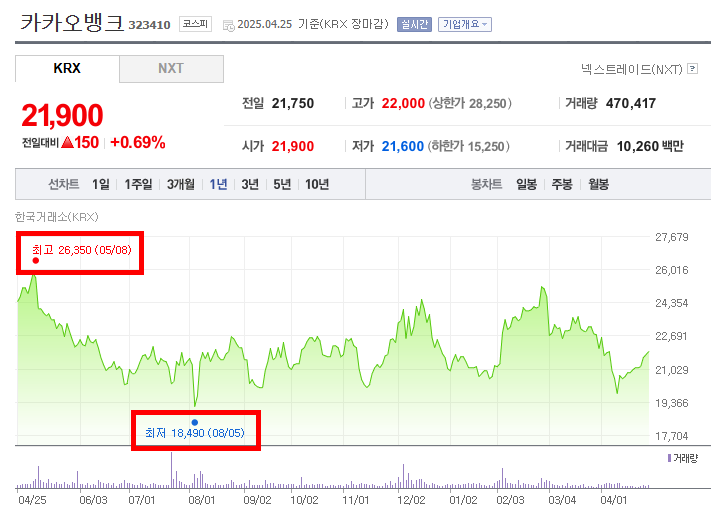Click the 17,704 price axis label
The width and height of the screenshot is (711, 520).
672,436
